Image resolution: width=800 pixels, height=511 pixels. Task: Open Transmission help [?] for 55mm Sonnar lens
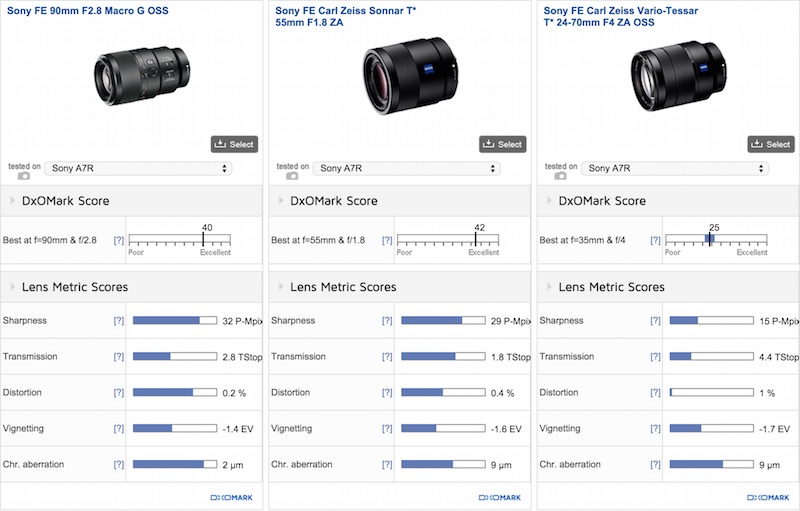387,357
